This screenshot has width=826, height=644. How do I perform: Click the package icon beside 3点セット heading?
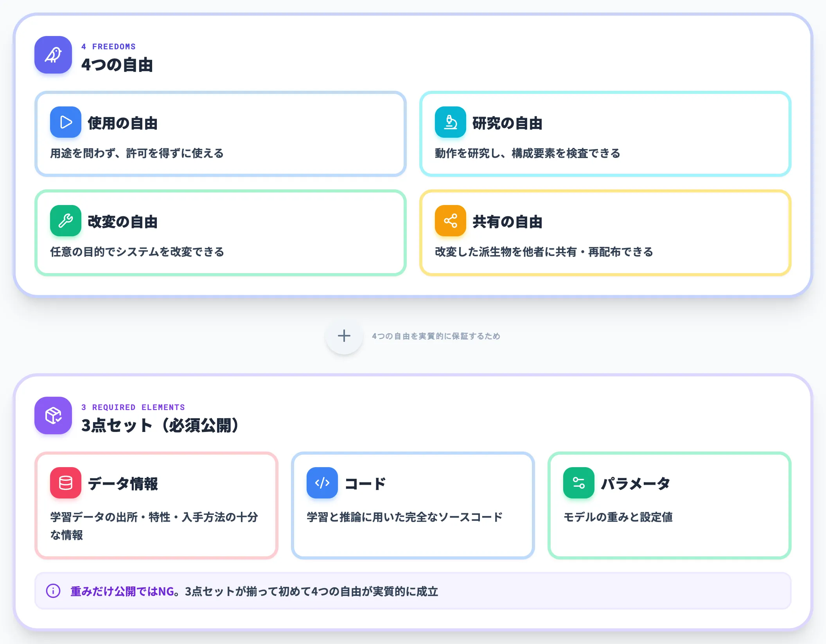[53, 416]
